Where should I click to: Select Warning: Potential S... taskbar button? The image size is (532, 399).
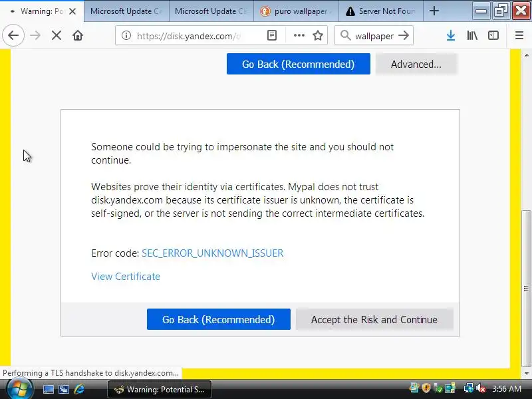(160, 389)
